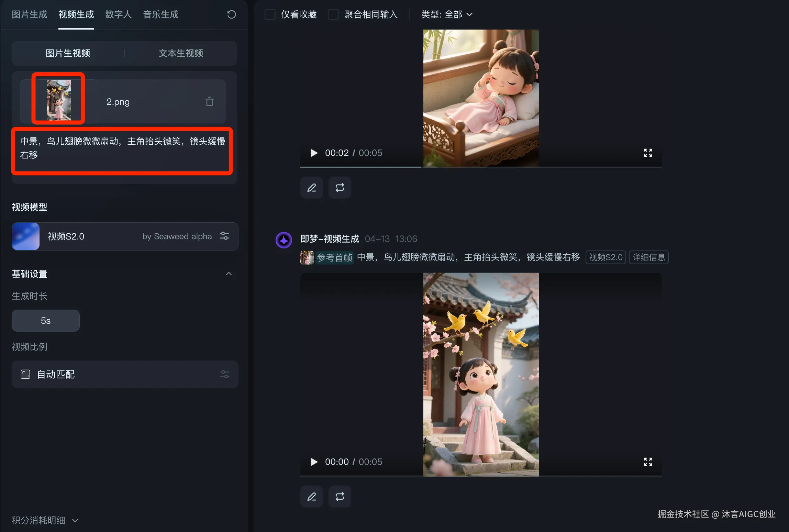Expand the sleeping girl video to fullscreen
This screenshot has width=789, height=532.
click(x=648, y=153)
